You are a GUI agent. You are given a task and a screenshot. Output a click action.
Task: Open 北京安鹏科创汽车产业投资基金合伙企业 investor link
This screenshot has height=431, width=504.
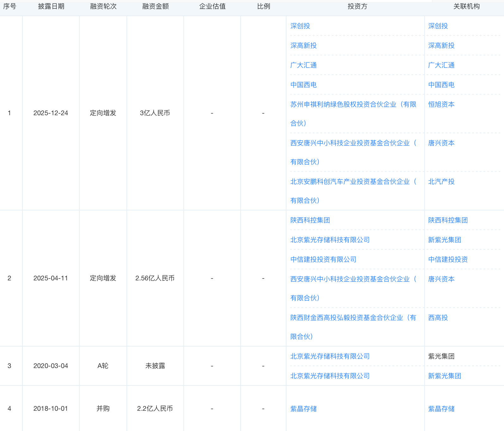click(x=353, y=191)
